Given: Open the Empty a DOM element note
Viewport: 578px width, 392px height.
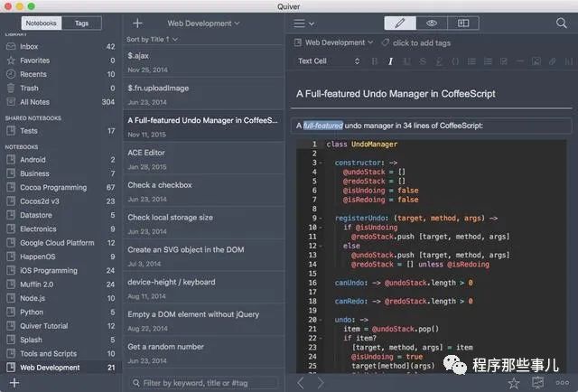Looking at the screenshot, I should [203, 321].
